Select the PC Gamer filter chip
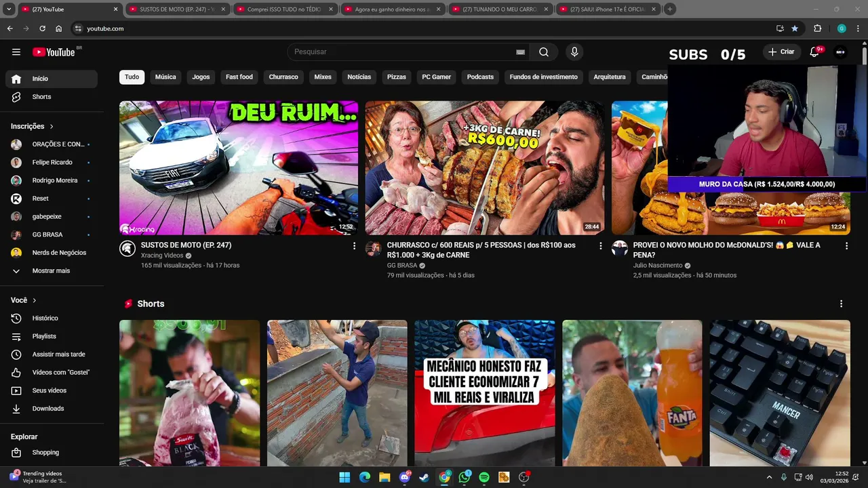Screen dimensions: 868x488 (437, 77)
